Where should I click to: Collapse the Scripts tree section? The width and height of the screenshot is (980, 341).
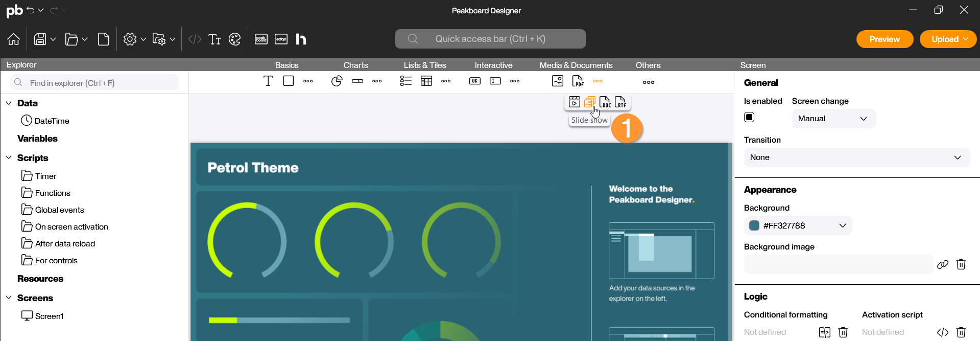pyautogui.click(x=9, y=158)
